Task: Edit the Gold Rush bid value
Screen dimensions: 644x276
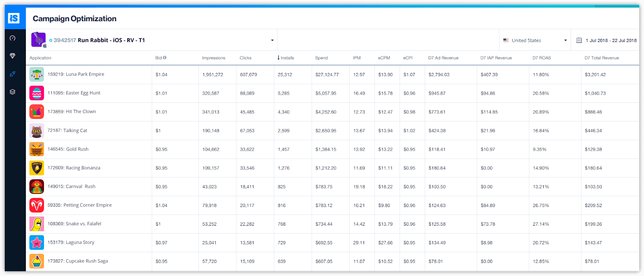Action: coord(161,149)
